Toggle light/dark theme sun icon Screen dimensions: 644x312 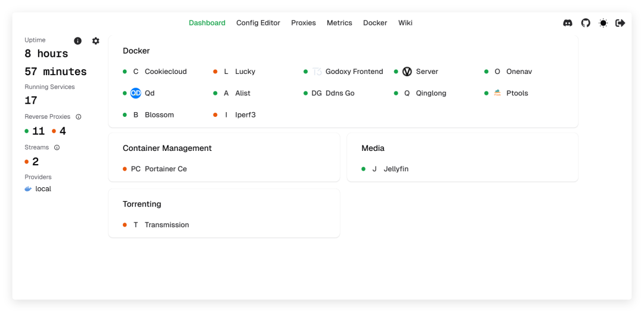pos(603,23)
